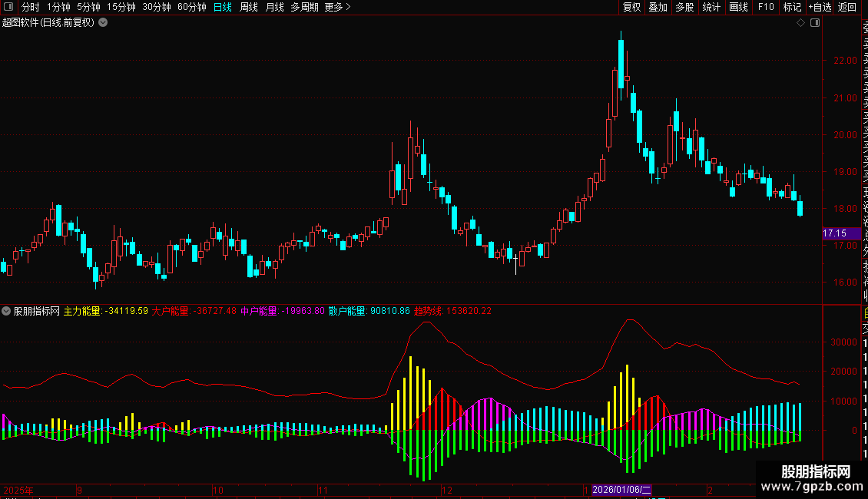Click the 20.00 price axis label

tap(845, 135)
